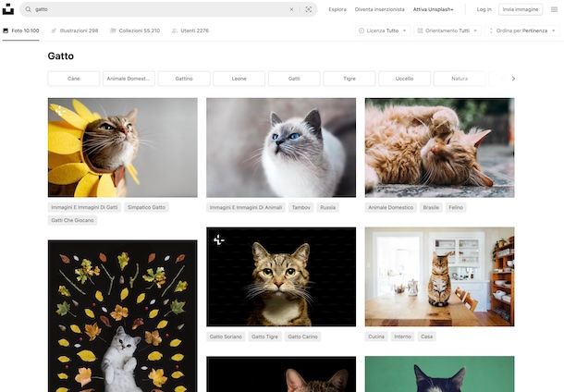Screen dimensions: 564x392
Task: Click the Simpatico Gatto tag
Action: click(x=146, y=207)
